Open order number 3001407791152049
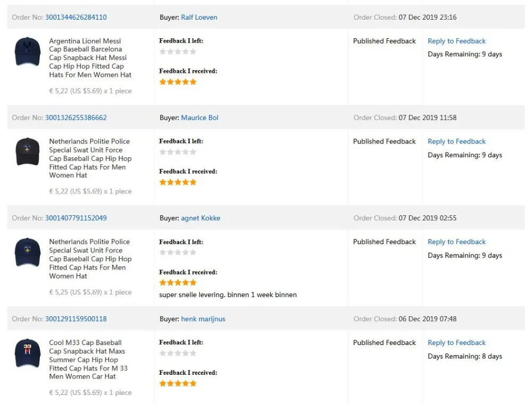Image resolution: width=532 pixels, height=404 pixels. 76,218
